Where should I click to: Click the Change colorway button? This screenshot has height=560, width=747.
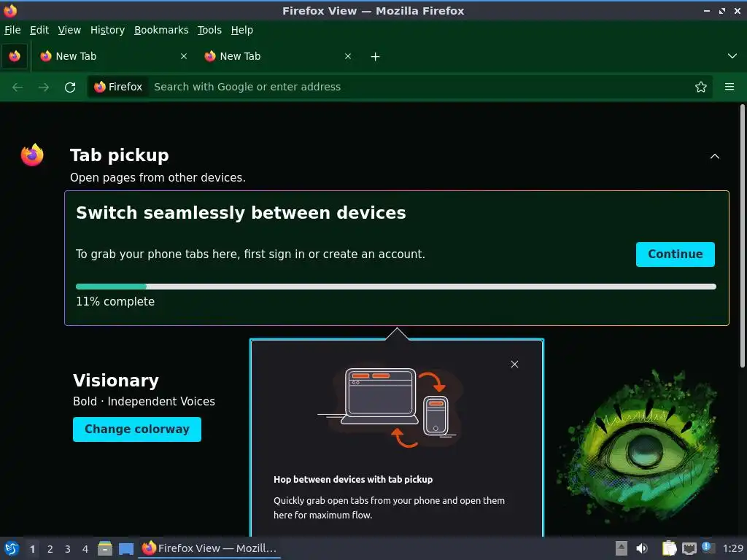click(x=136, y=429)
